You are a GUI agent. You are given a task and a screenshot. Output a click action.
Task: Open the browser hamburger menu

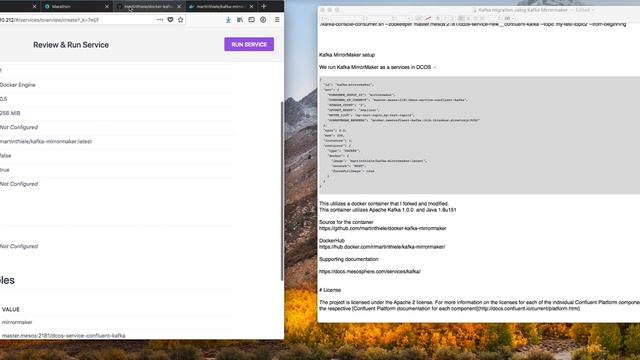tap(277, 20)
